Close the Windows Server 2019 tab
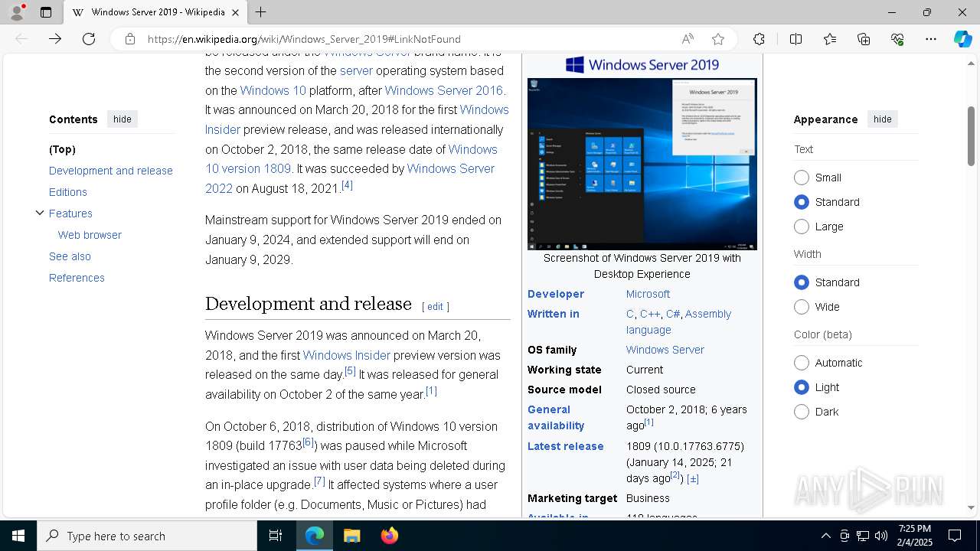The width and height of the screenshot is (980, 551). point(236,12)
